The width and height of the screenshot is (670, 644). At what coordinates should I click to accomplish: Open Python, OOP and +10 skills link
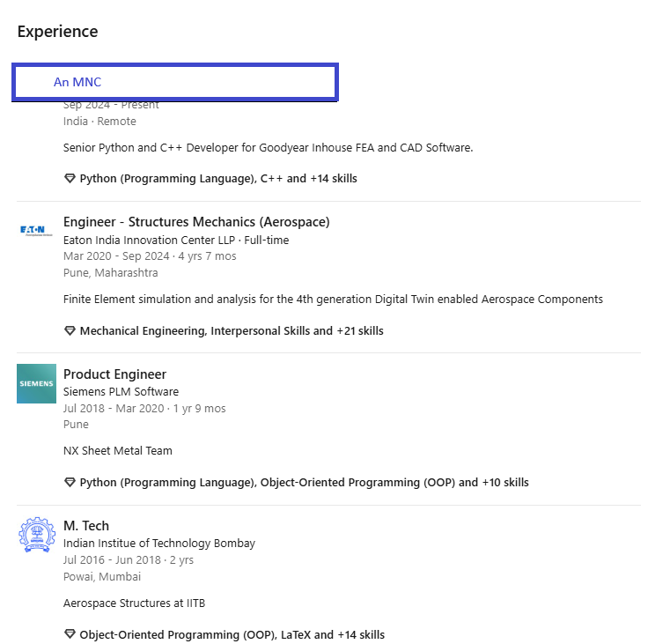coord(305,483)
